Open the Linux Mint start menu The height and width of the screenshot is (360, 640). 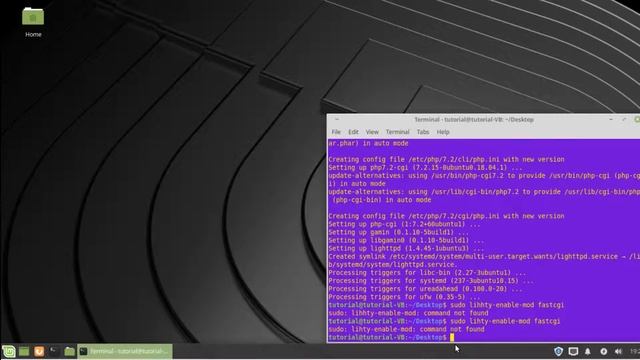point(9,351)
